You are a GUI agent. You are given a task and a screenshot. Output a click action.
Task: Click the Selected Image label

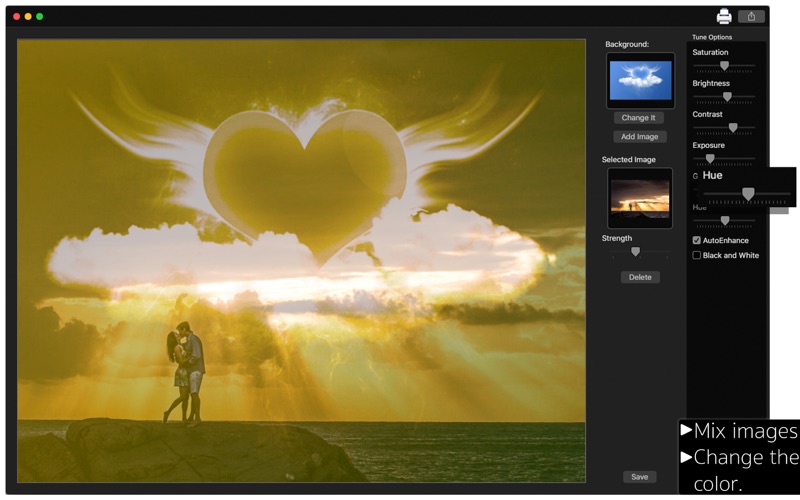[629, 160]
